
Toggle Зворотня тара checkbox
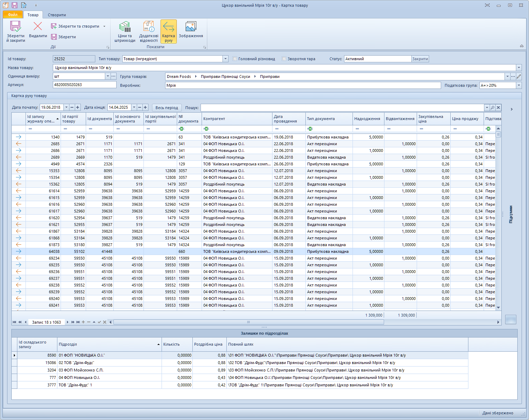284,59
